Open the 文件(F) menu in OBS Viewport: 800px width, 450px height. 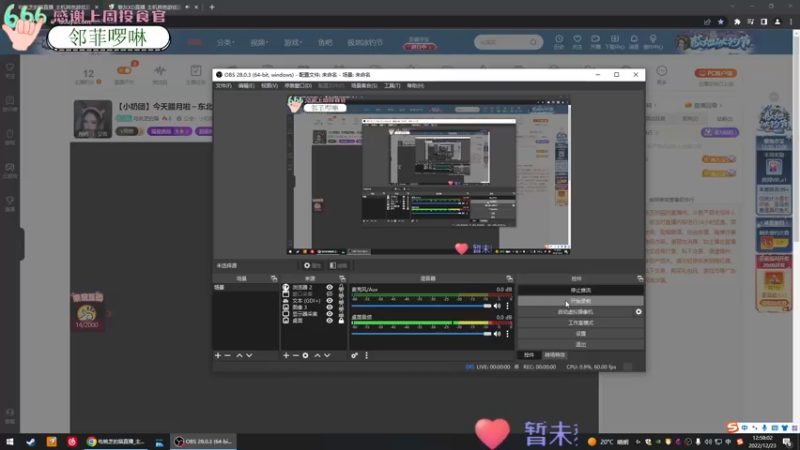(223, 86)
